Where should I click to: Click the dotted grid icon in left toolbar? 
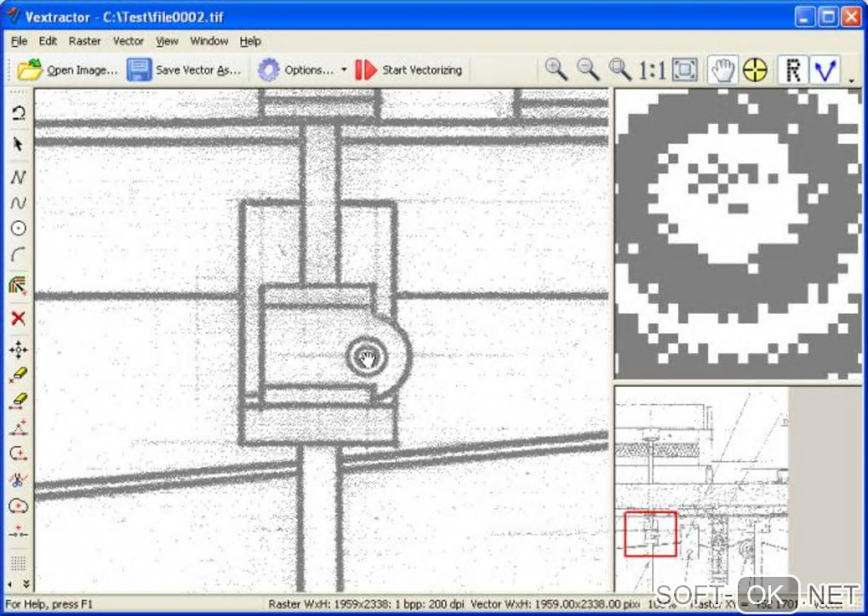(x=18, y=563)
